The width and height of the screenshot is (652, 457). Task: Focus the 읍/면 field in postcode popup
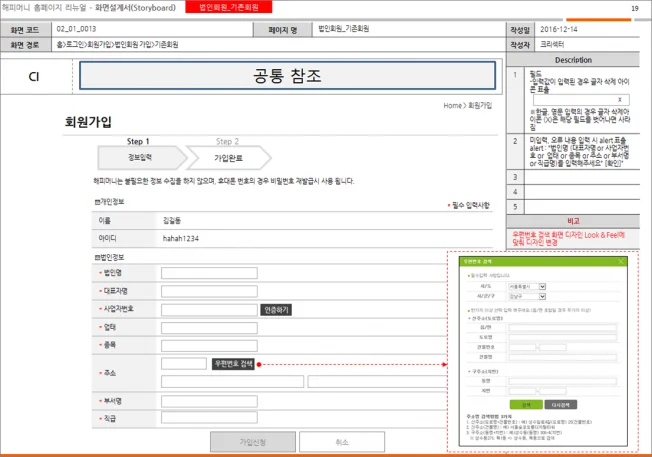click(x=563, y=328)
